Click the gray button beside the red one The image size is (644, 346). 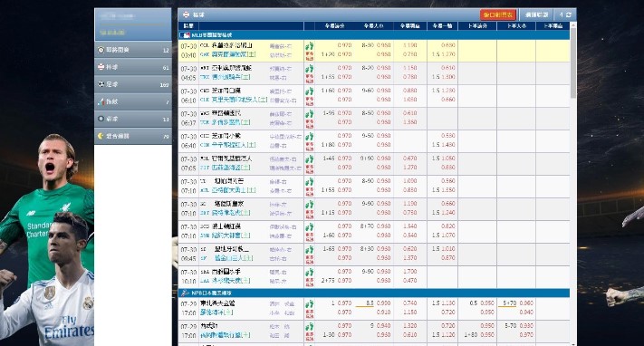coord(536,14)
